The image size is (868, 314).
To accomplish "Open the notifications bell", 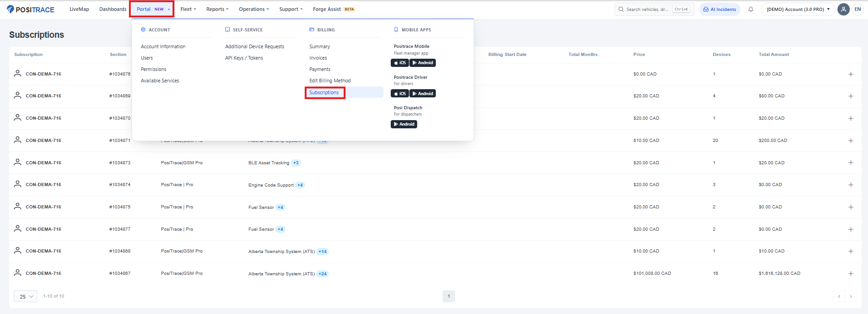I will click(751, 9).
